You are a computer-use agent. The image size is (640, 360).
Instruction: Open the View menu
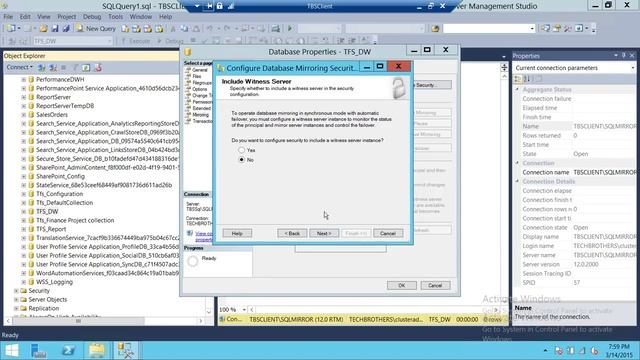click(44, 17)
